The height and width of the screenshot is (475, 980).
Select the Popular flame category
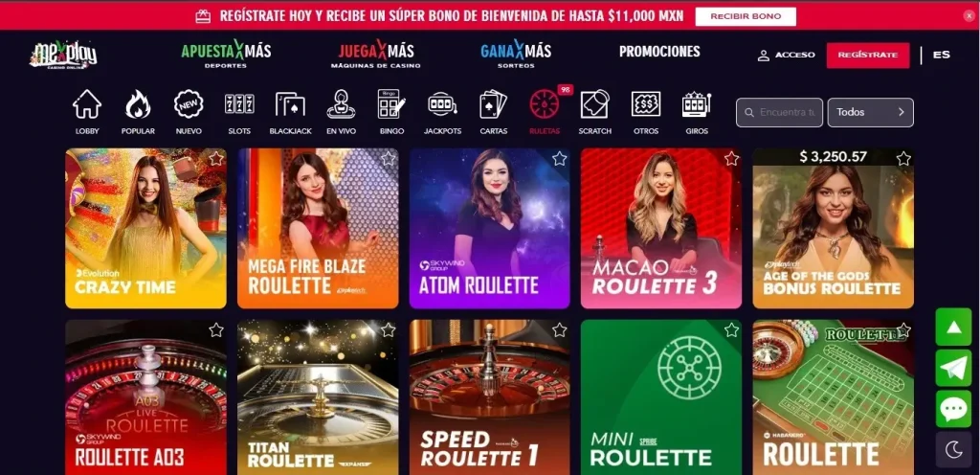pos(138,112)
